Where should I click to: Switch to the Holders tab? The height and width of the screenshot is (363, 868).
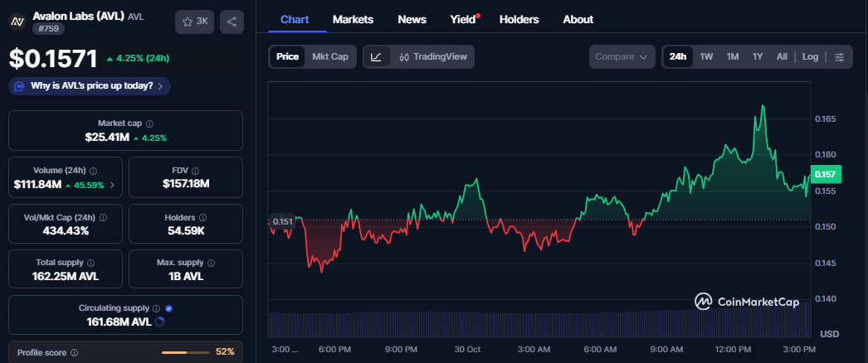[x=519, y=19]
